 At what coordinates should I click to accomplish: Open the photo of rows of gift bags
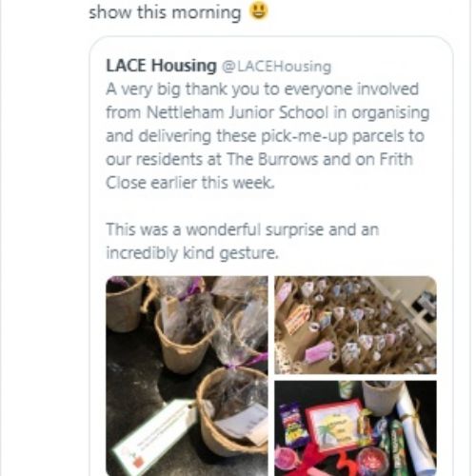355,325
